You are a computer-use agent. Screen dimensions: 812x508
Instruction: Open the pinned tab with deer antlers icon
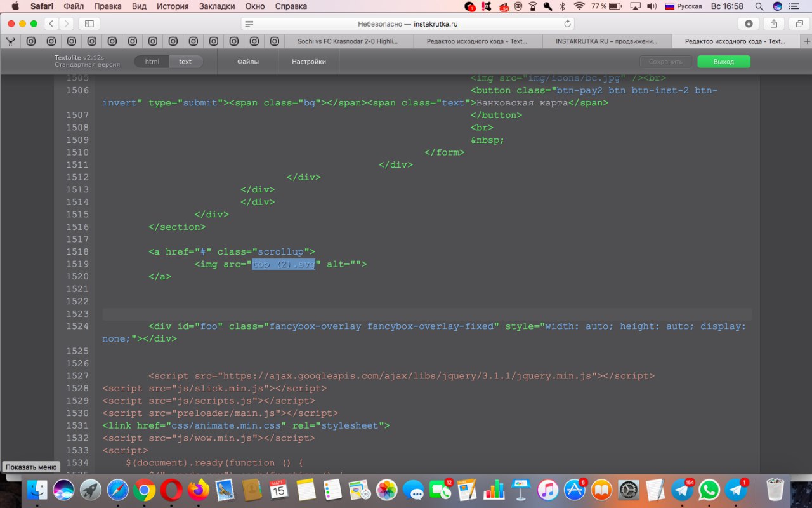(10, 41)
